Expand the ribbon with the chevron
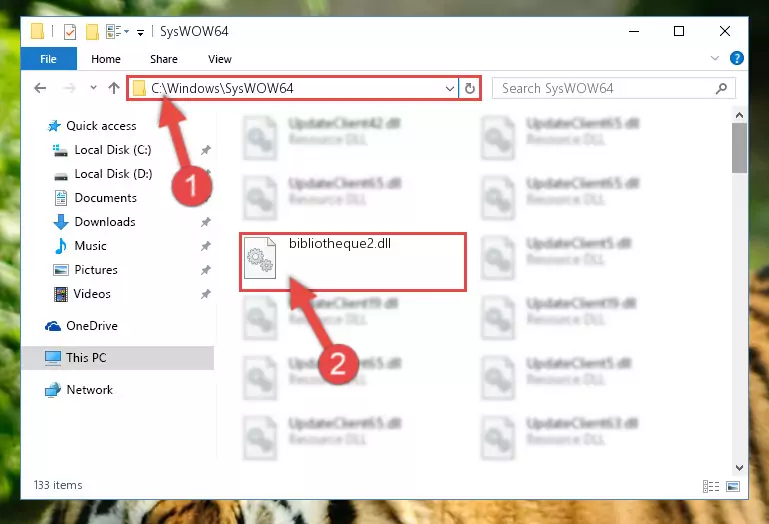This screenshot has height=524, width=769. pos(715,58)
